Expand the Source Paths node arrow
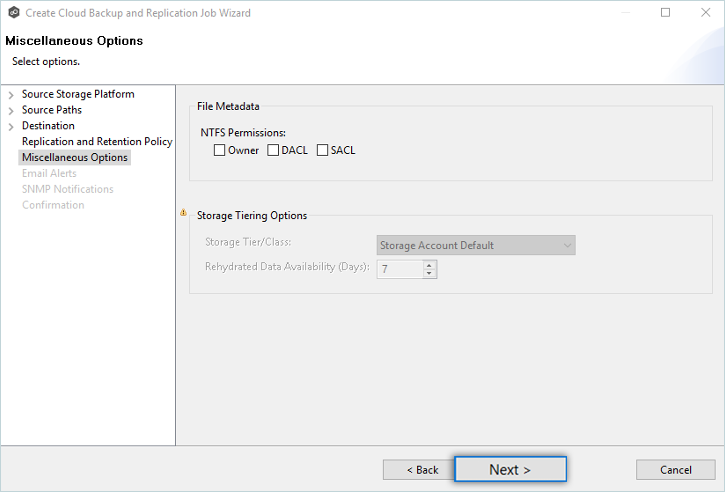This screenshot has width=725, height=492. (11, 111)
